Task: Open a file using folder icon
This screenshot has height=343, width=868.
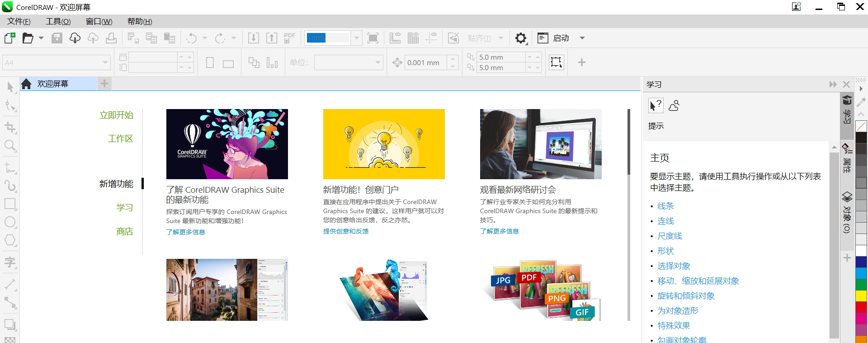Action: point(28,38)
